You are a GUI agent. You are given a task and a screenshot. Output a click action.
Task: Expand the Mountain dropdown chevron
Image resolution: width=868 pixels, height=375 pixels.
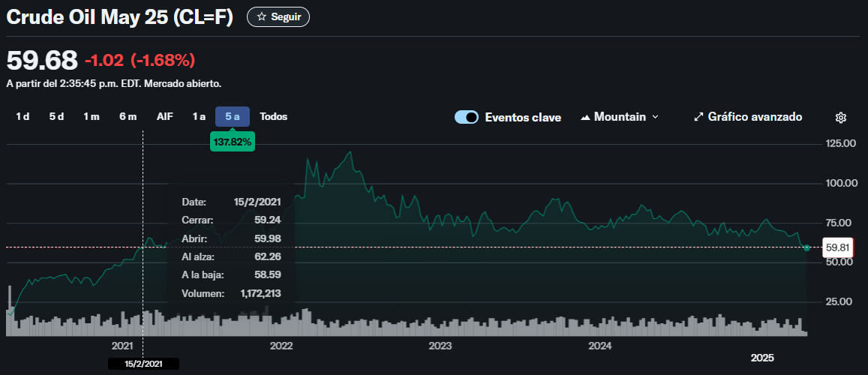pos(656,117)
